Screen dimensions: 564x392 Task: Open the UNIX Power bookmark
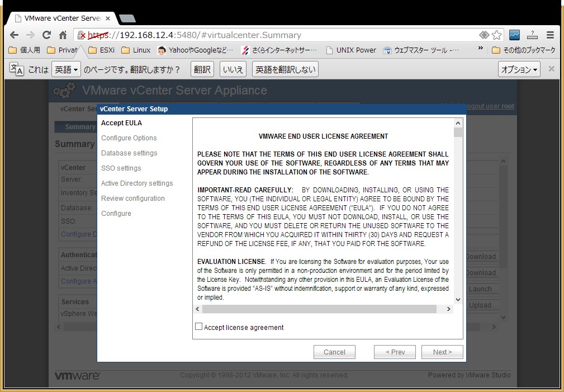tap(350, 50)
